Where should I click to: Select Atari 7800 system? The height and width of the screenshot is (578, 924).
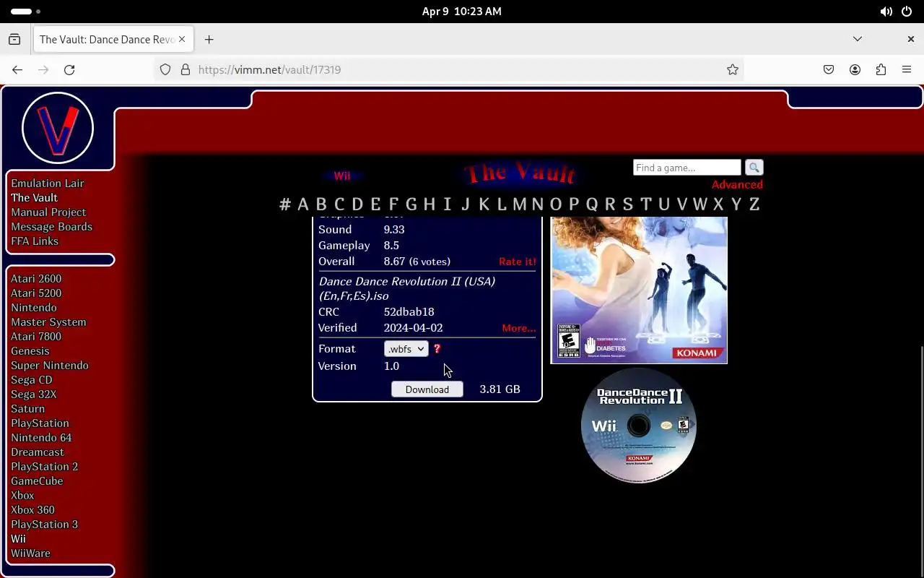click(36, 336)
